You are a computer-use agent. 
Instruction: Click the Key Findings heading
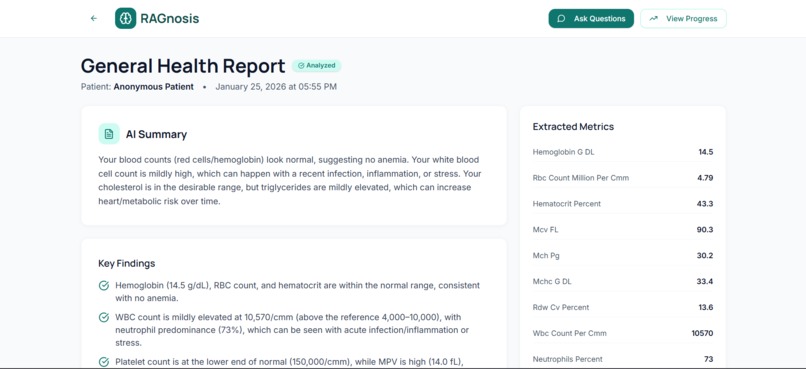point(126,264)
